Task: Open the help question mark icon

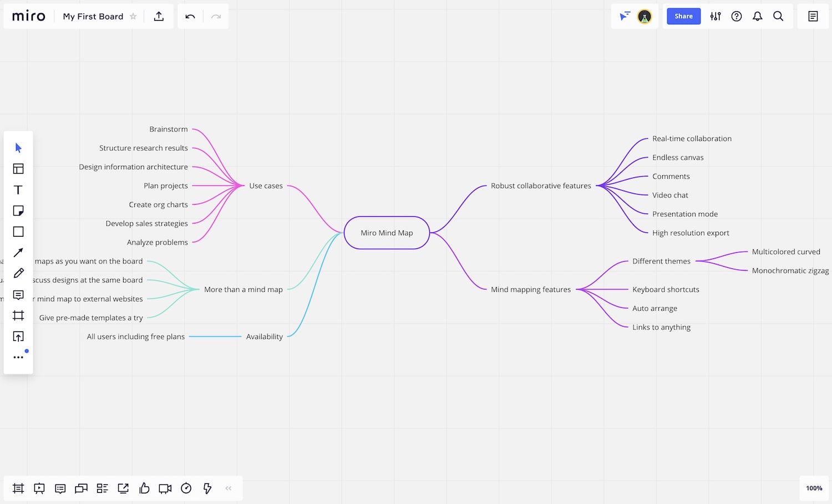Action: coord(737,16)
